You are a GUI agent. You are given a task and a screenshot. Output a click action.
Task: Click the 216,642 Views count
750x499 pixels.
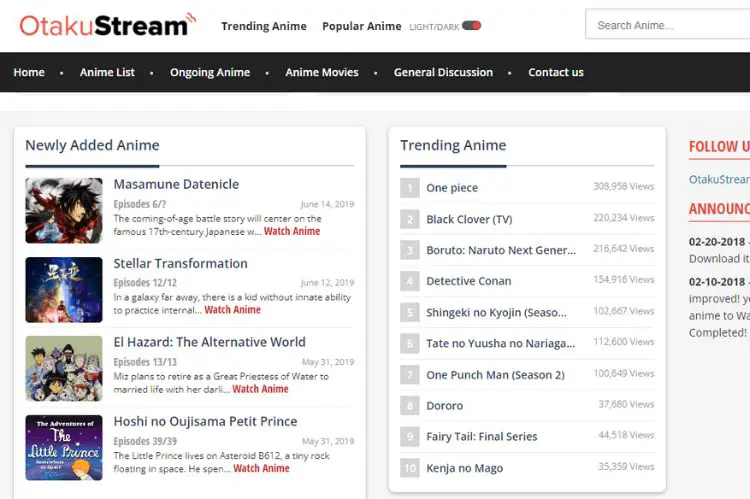pos(624,248)
